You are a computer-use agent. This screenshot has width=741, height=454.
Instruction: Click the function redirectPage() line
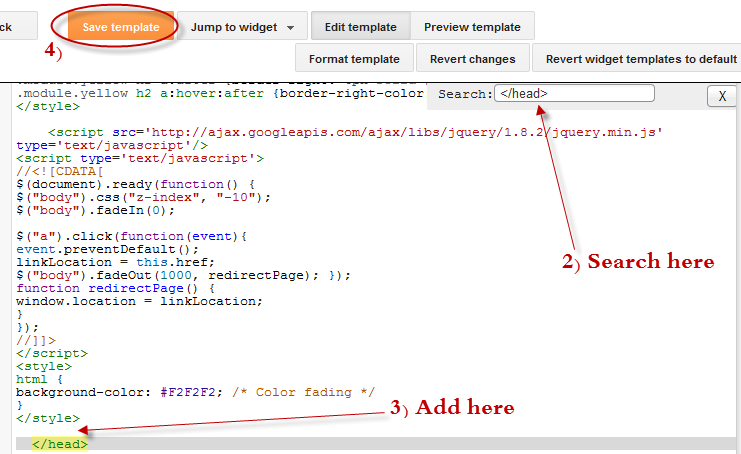pyautogui.click(x=115, y=288)
